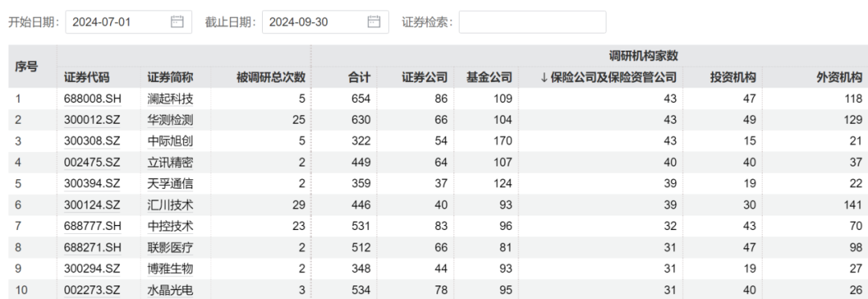Select total 531 in 中控技术 row

click(x=362, y=227)
